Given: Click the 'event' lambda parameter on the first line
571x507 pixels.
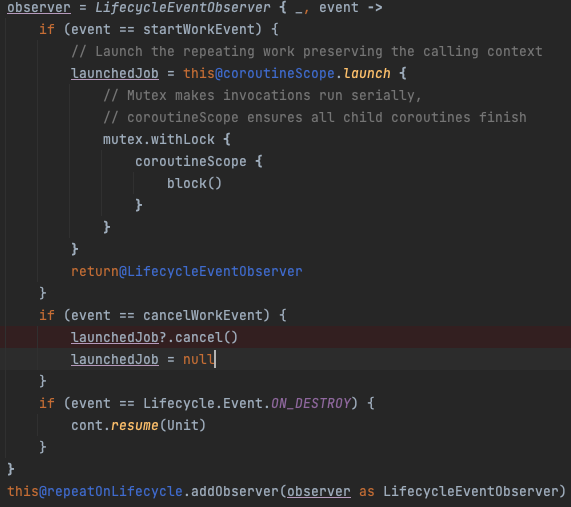Looking at the screenshot, I should [x=339, y=8].
